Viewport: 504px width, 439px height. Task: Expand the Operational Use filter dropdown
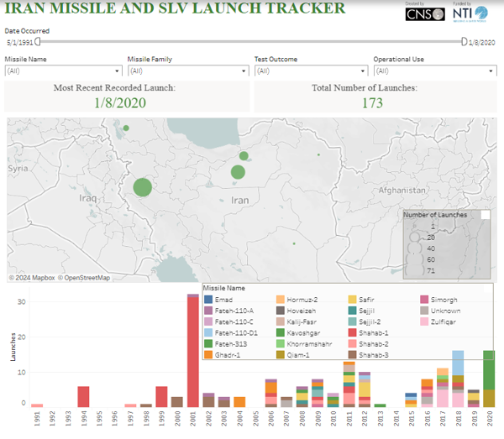[x=435, y=71]
